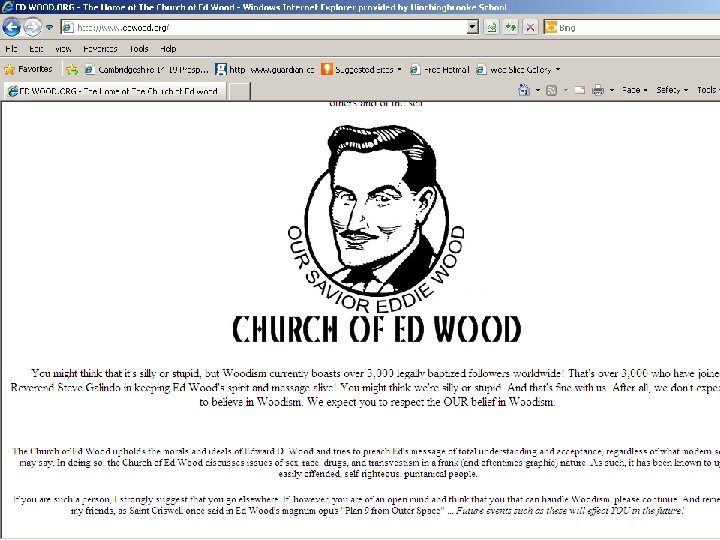Image resolution: width=720 pixels, height=540 pixels.
Task: Open the guardian.co favorites bar link
Action: point(265,70)
